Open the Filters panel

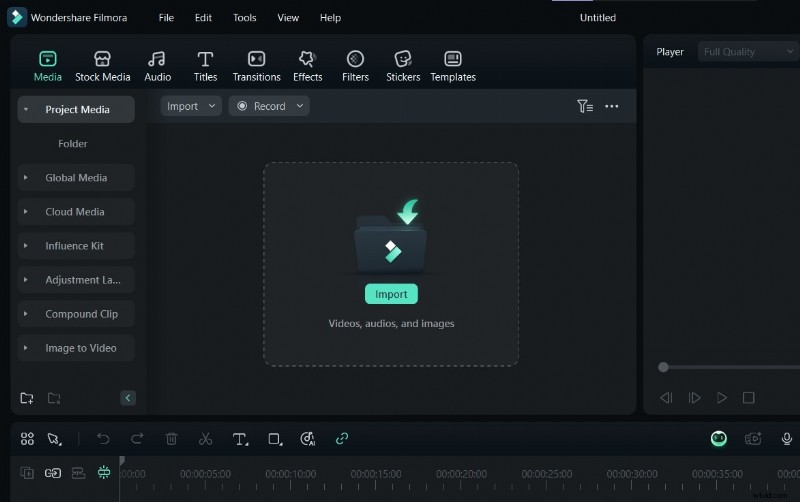pyautogui.click(x=355, y=66)
